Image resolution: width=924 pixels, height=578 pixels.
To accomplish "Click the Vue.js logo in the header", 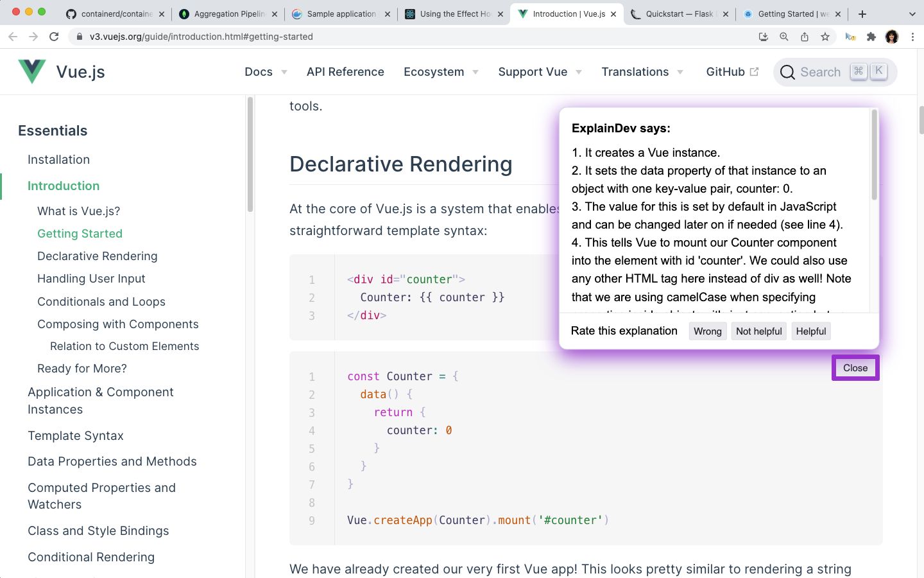I will pyautogui.click(x=31, y=71).
